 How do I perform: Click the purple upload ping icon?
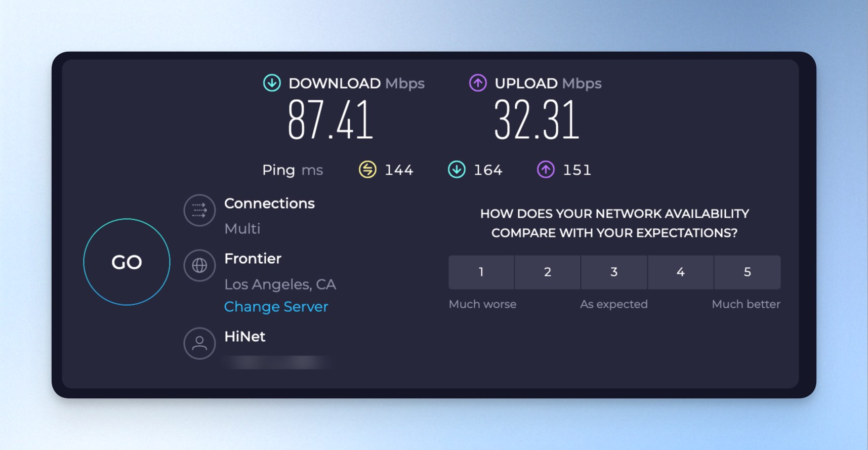click(x=546, y=170)
